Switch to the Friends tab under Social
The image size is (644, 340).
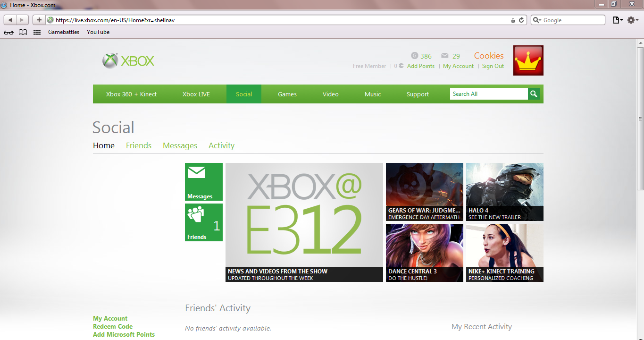pyautogui.click(x=139, y=145)
